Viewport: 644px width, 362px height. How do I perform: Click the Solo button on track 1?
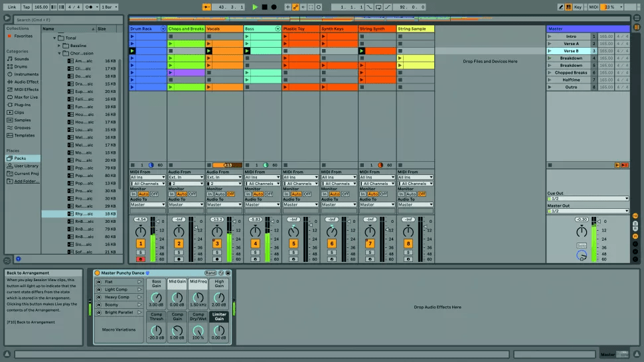click(x=140, y=252)
